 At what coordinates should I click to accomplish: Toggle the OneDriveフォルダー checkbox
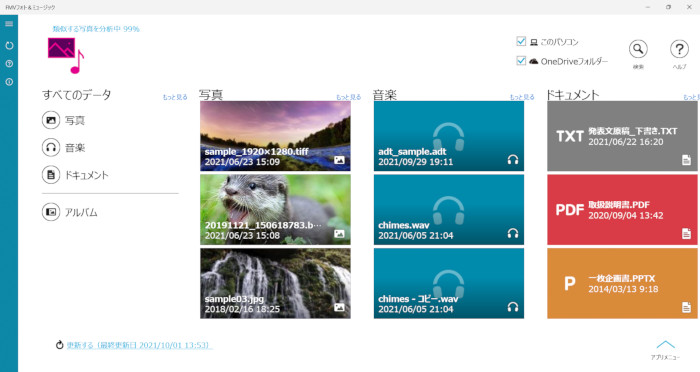point(521,60)
